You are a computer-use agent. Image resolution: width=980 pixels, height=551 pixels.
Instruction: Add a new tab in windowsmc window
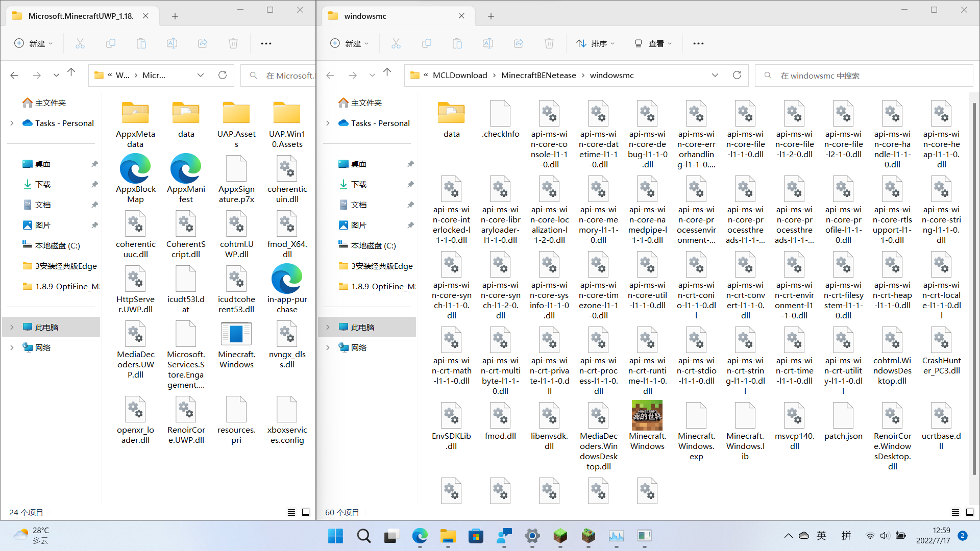coord(491,16)
